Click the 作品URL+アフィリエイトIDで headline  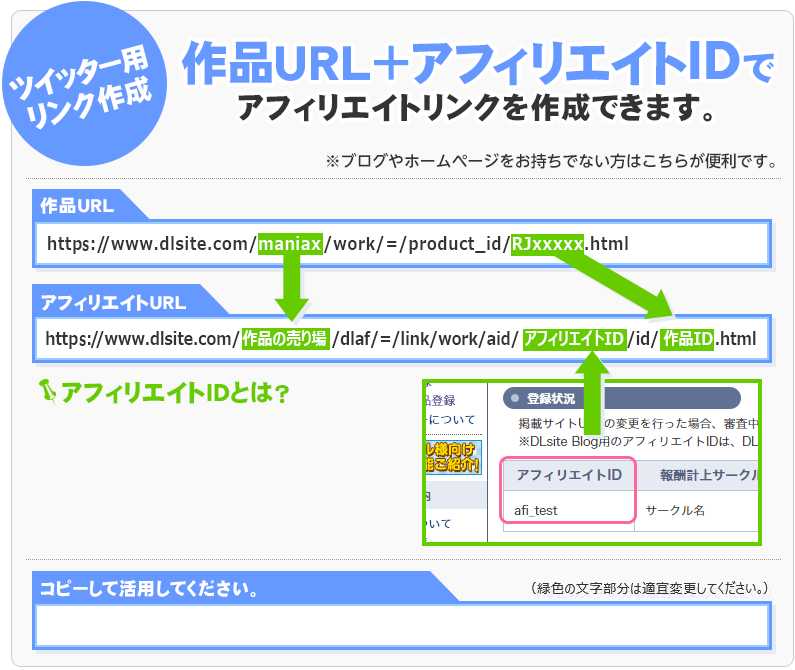tap(479, 63)
